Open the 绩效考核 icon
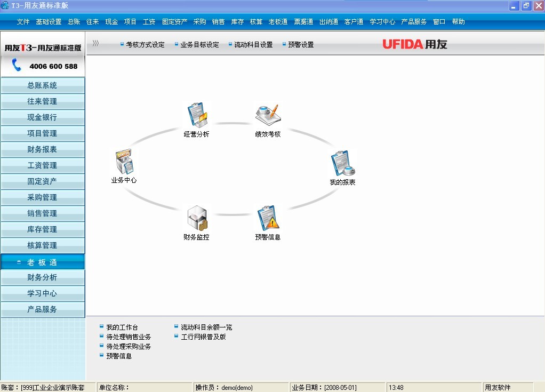 coord(268,115)
